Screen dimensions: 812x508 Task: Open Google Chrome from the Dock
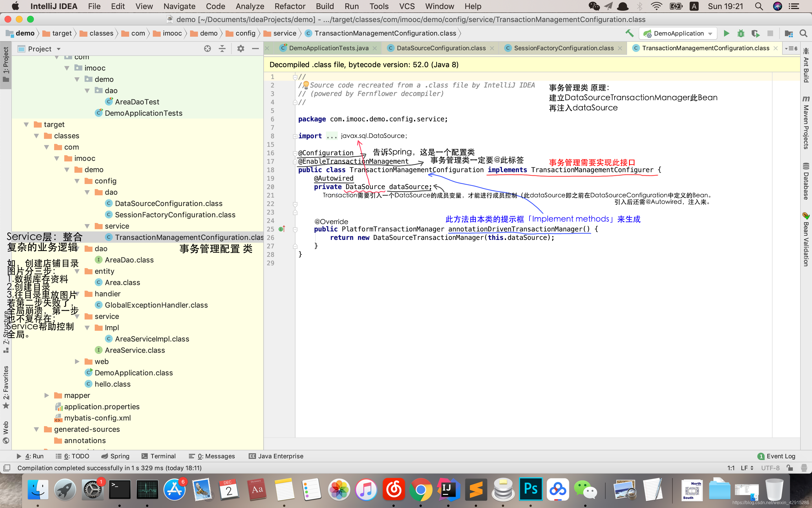(x=421, y=490)
